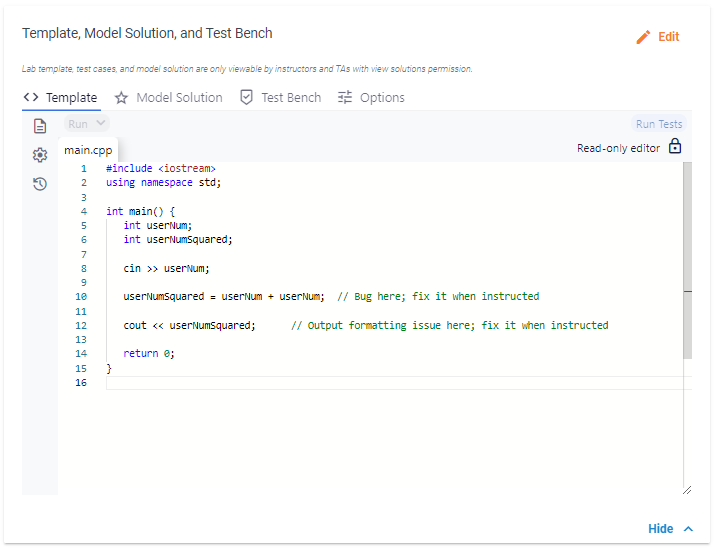Click the sliders icon beside Options
715x548 pixels.
point(345,98)
